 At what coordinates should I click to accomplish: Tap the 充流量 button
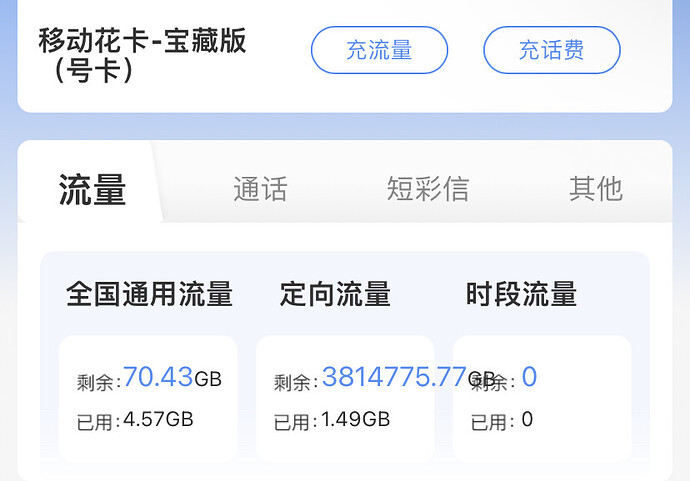click(379, 50)
